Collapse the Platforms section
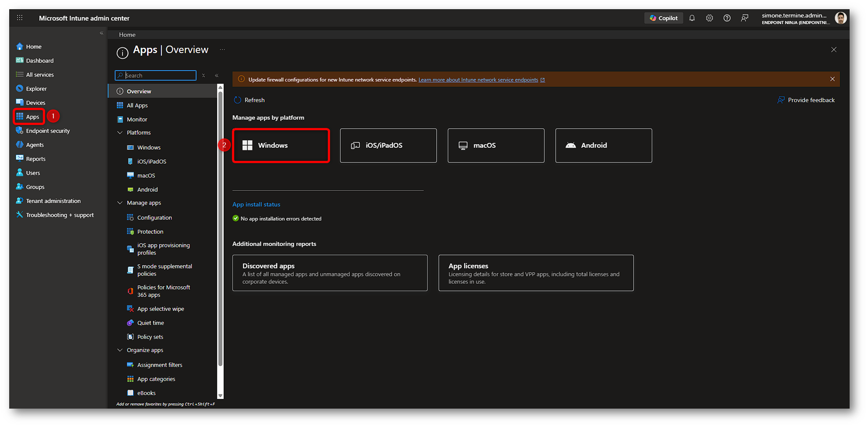The width and height of the screenshot is (868, 427). pos(120,132)
